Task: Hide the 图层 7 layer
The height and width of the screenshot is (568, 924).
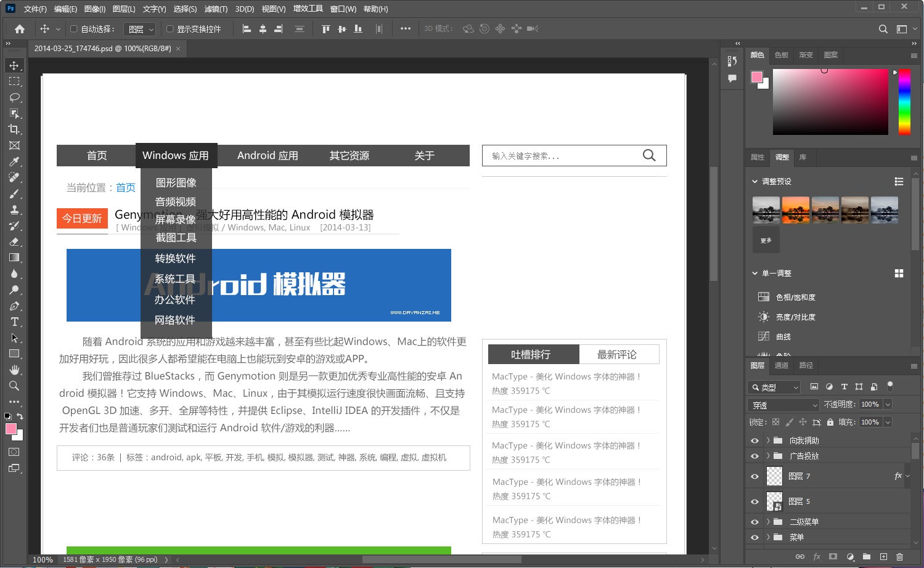Action: coord(754,476)
